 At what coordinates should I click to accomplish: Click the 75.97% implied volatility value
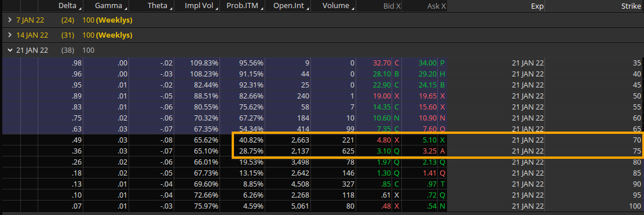[206, 207]
